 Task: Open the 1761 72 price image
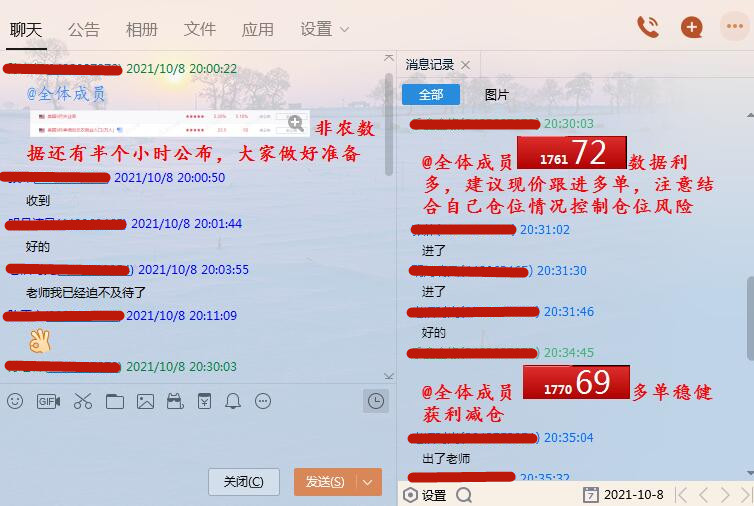pyautogui.click(x=571, y=153)
